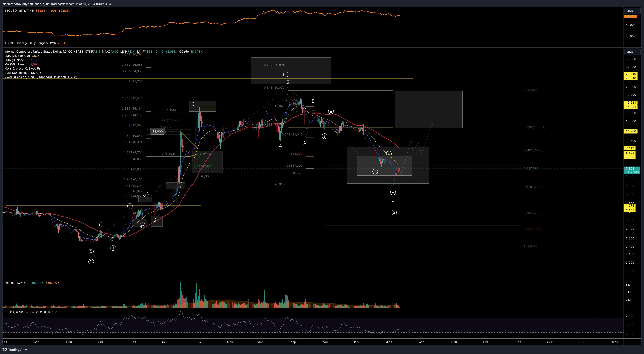
Task: Select the Internet Computer / United States Dollar title
Action: [44, 51]
